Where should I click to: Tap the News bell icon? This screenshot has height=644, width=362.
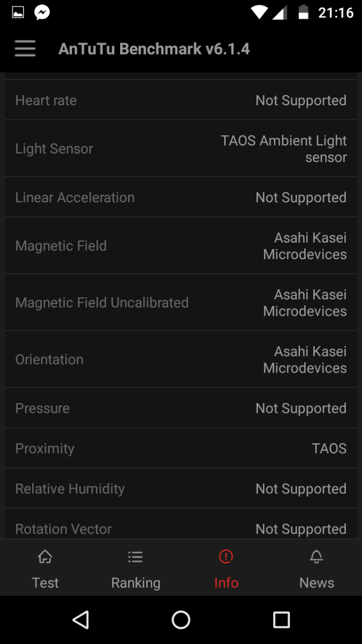tap(316, 557)
